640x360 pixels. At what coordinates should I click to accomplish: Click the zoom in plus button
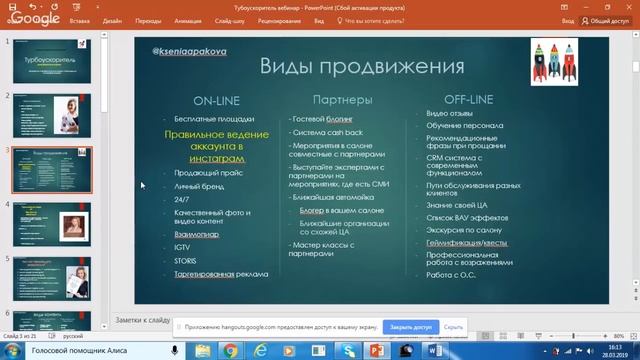click(605, 336)
